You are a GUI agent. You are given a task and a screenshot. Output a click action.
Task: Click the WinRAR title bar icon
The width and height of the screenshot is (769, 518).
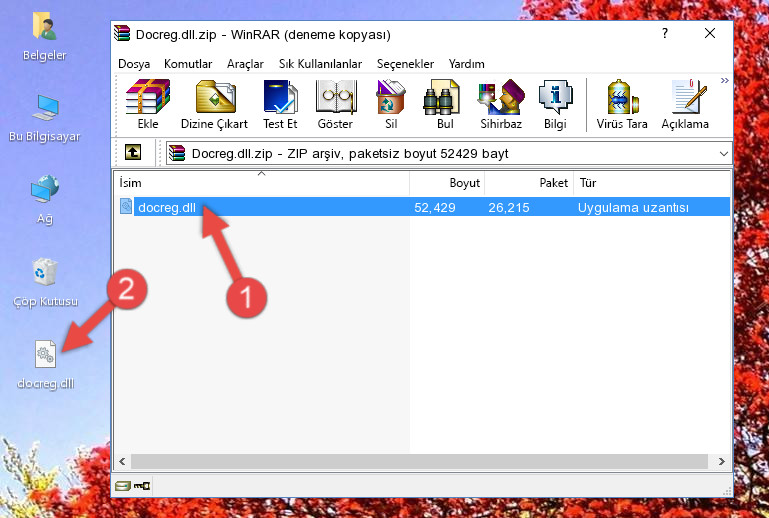click(x=122, y=33)
